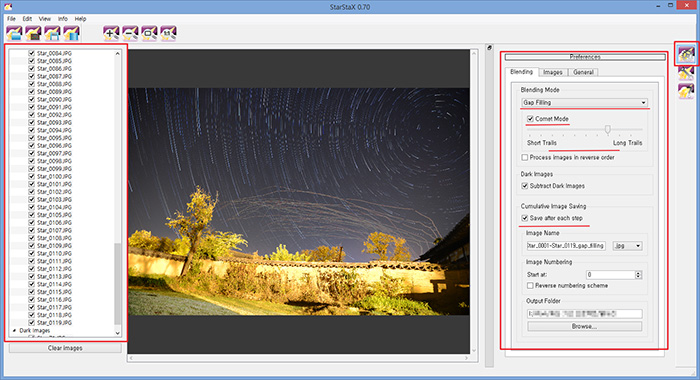Screen dimensions: 700x380
Task: Click the Save floppy disk toolbar icon
Action: click(52, 33)
